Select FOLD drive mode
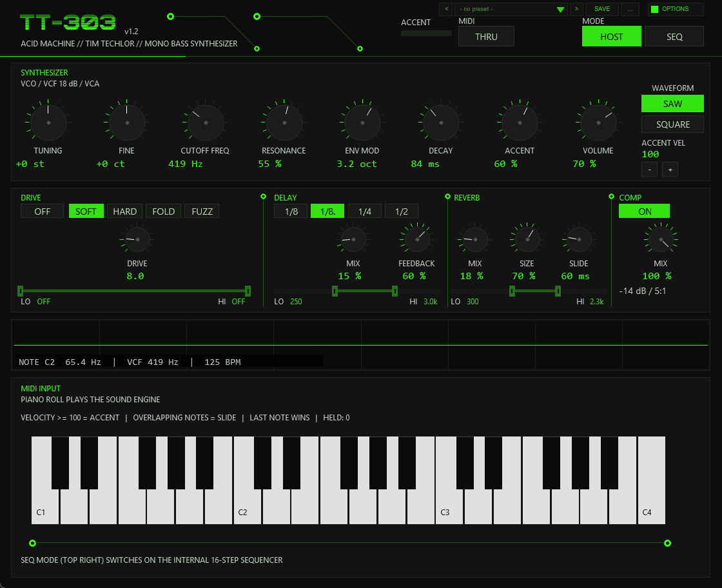The image size is (722, 588). [x=164, y=211]
